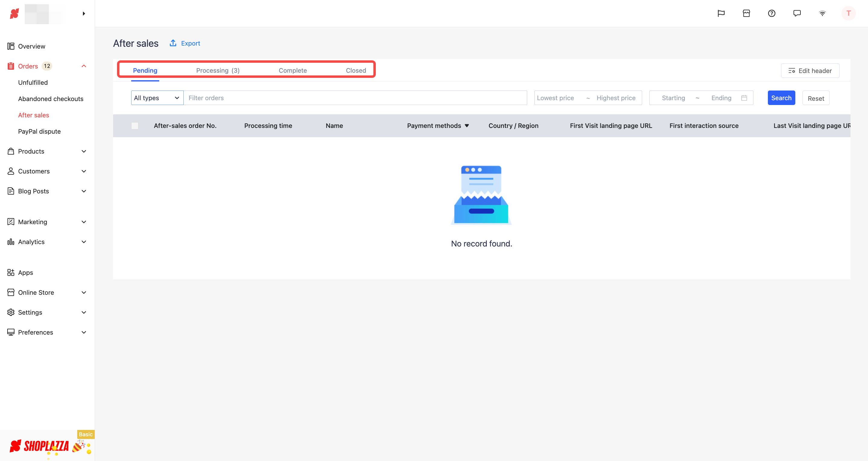This screenshot has height=461, width=868.
Task: Switch to the Processing (3) tab
Action: coord(218,70)
